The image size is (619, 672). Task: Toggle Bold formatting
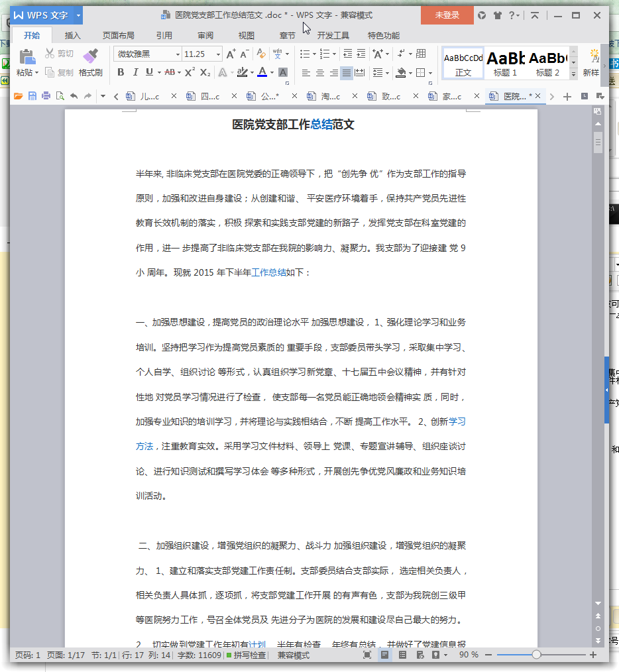[121, 72]
